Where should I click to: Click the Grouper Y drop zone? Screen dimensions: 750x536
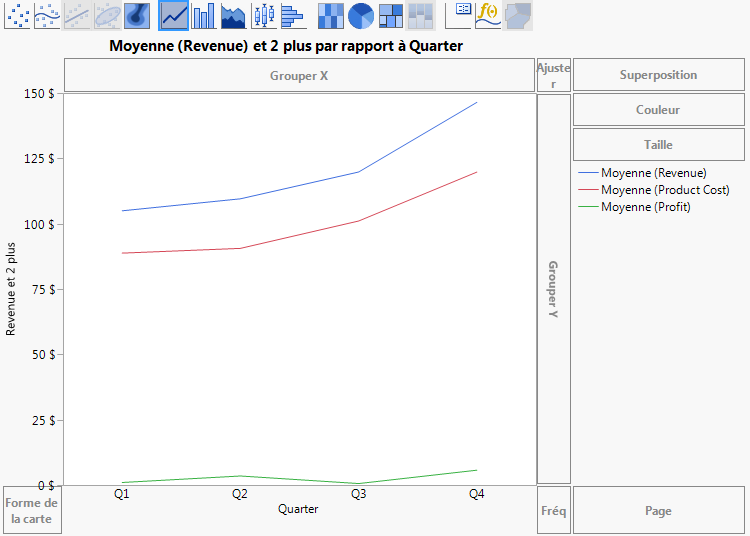[553, 289]
